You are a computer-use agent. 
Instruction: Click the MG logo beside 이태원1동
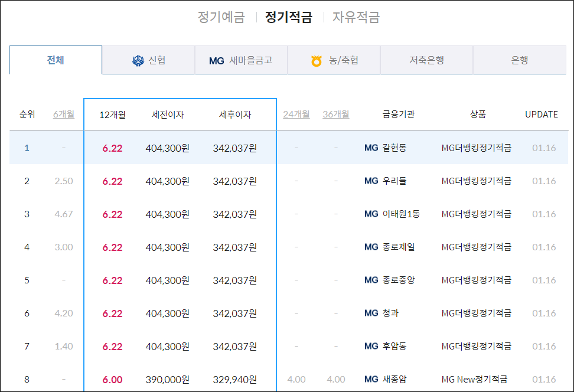click(x=371, y=214)
